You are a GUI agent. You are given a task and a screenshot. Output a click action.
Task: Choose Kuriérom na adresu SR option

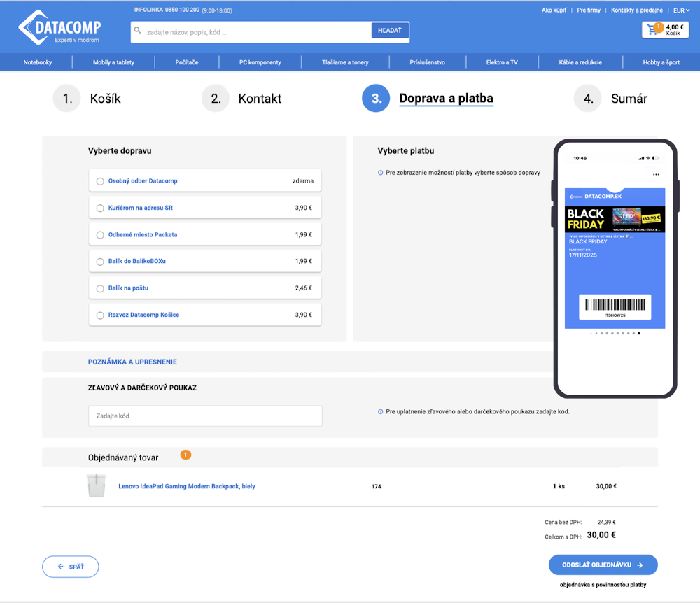pyautogui.click(x=100, y=208)
